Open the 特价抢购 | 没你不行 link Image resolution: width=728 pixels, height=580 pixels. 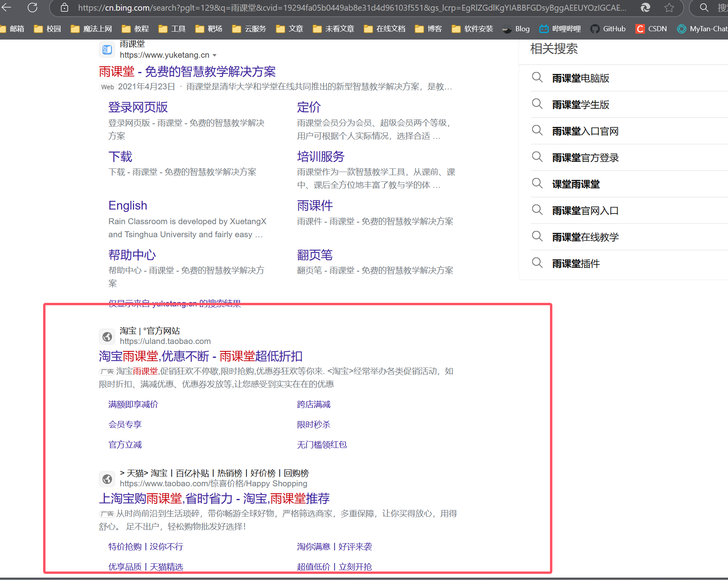[146, 547]
